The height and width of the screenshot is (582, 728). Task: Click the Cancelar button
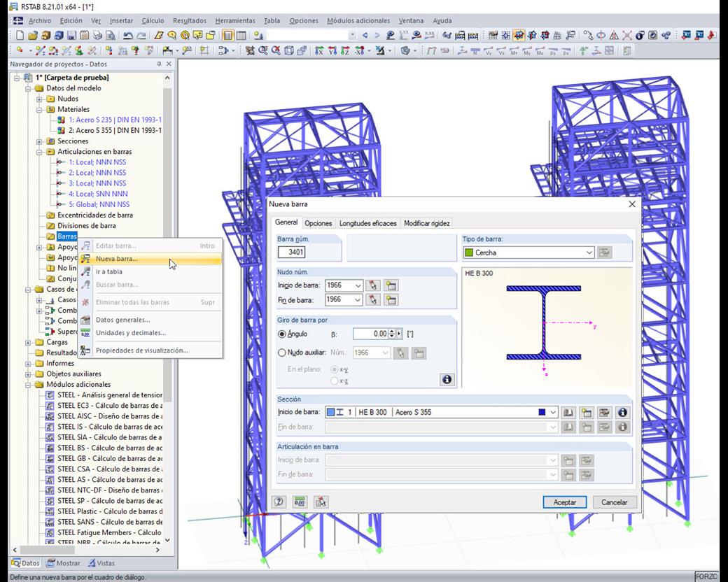pyautogui.click(x=615, y=502)
